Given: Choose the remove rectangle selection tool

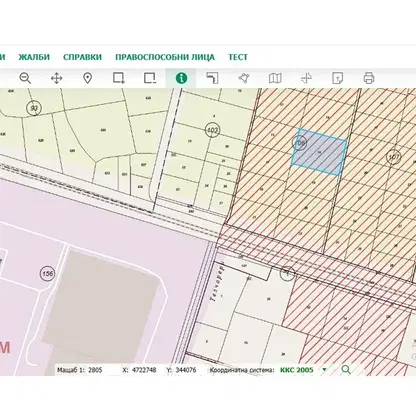Looking at the screenshot, I should 150,78.
